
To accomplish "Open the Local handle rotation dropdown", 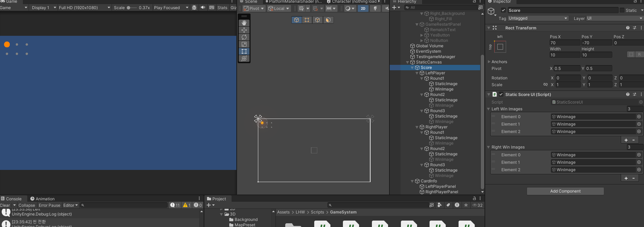I will tap(279, 8).
